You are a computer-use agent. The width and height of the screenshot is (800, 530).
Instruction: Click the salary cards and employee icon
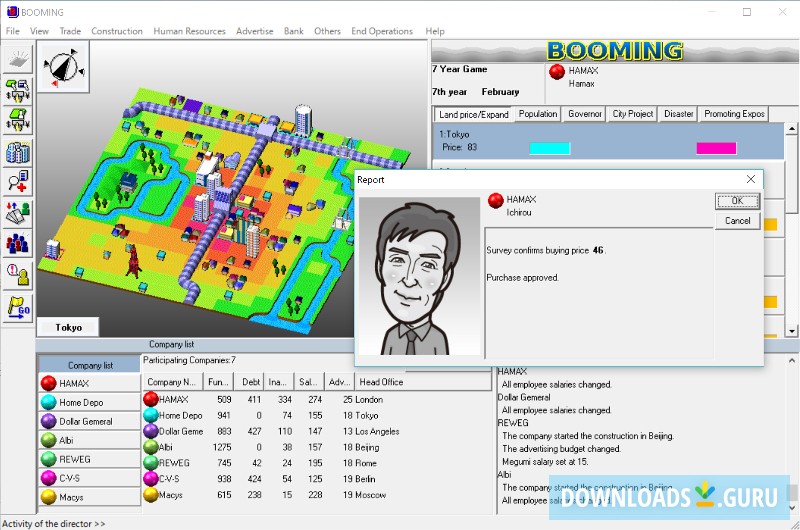(18, 213)
